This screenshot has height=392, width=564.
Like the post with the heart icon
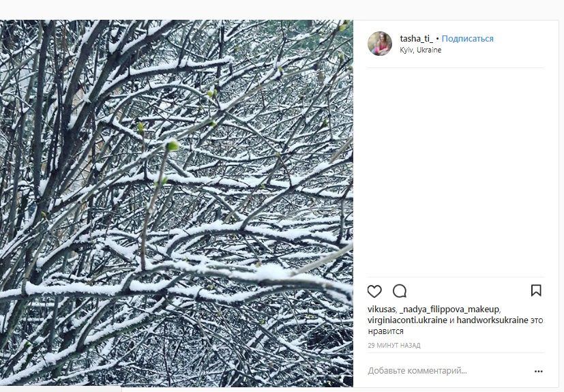point(374,291)
